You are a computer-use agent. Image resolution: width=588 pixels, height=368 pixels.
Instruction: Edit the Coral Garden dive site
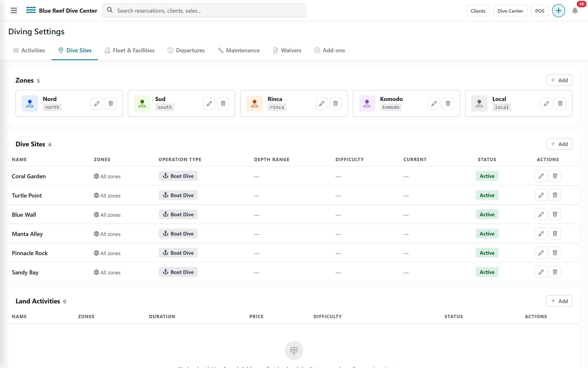point(541,176)
